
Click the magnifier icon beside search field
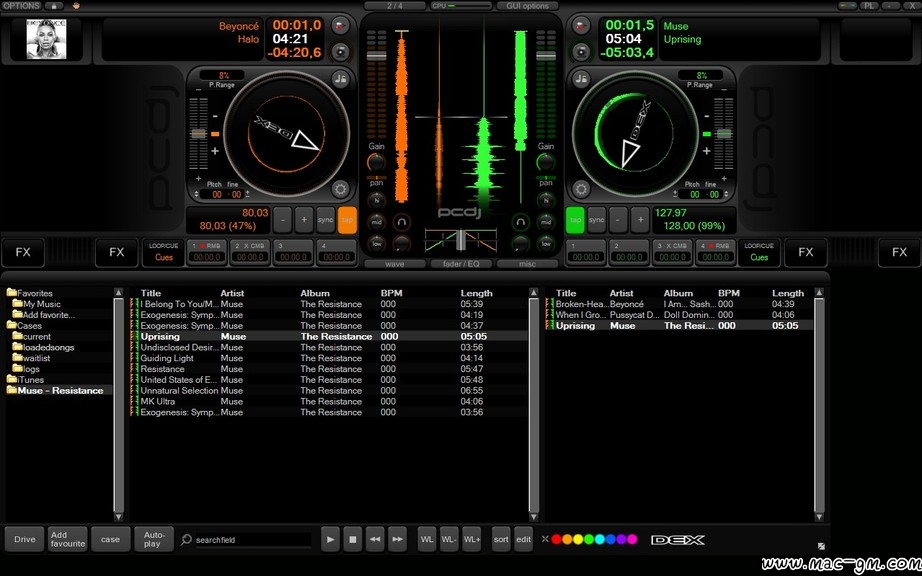[x=186, y=539]
